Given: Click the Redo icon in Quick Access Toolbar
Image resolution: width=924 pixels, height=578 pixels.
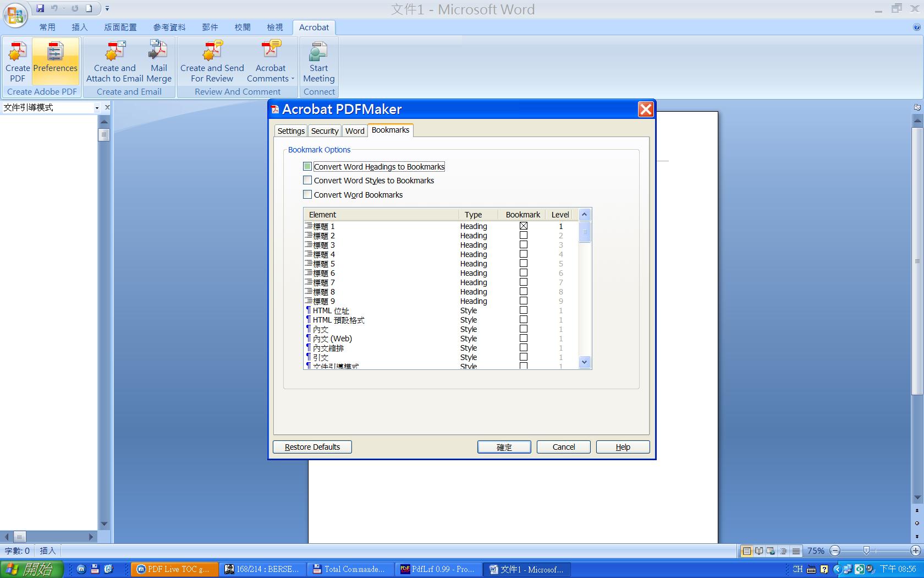Looking at the screenshot, I should (x=75, y=8).
